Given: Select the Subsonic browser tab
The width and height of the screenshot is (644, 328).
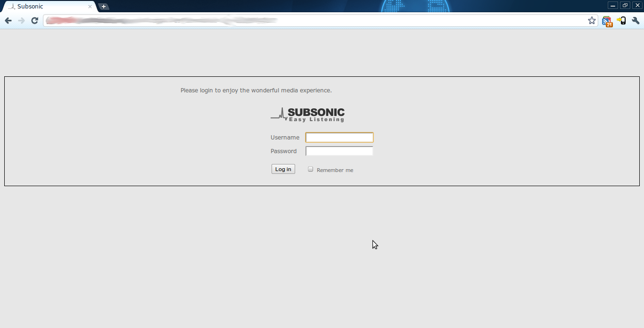Looking at the screenshot, I should [x=49, y=7].
